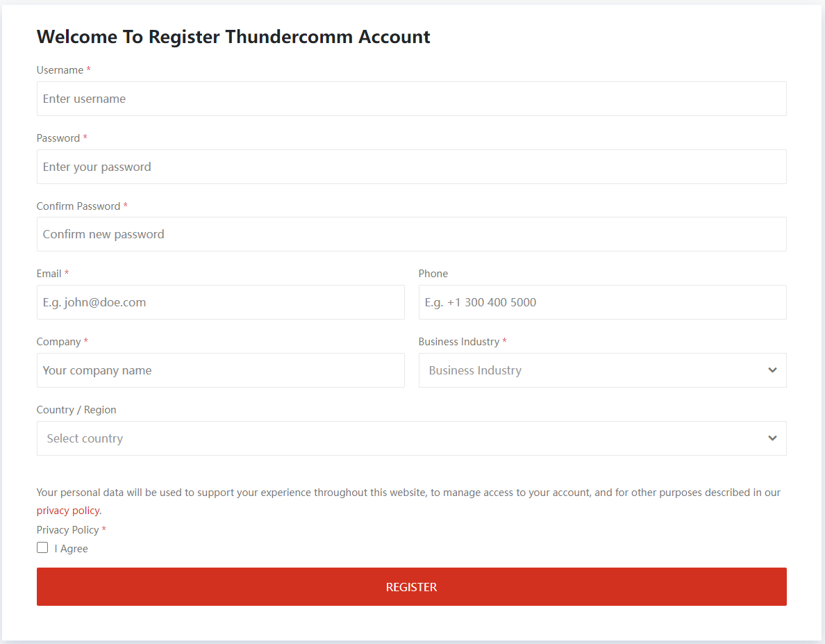825x644 pixels.
Task: Click the 'Username' field label
Action: pyautogui.click(x=60, y=70)
